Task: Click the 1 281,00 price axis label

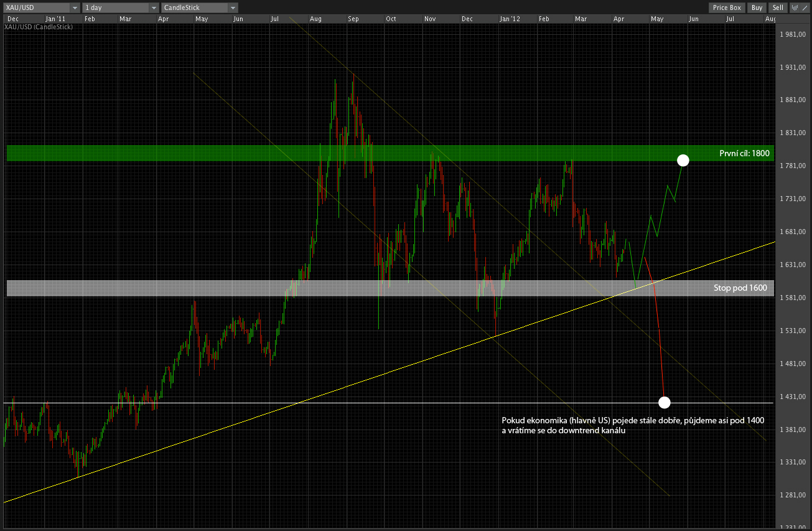Action: (x=793, y=495)
